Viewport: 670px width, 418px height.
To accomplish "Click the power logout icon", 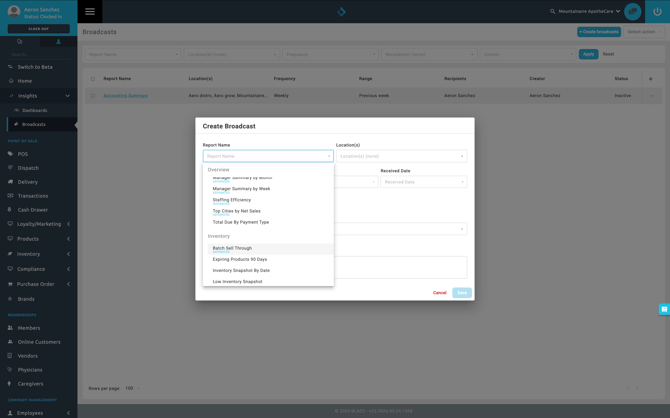I will (657, 12).
